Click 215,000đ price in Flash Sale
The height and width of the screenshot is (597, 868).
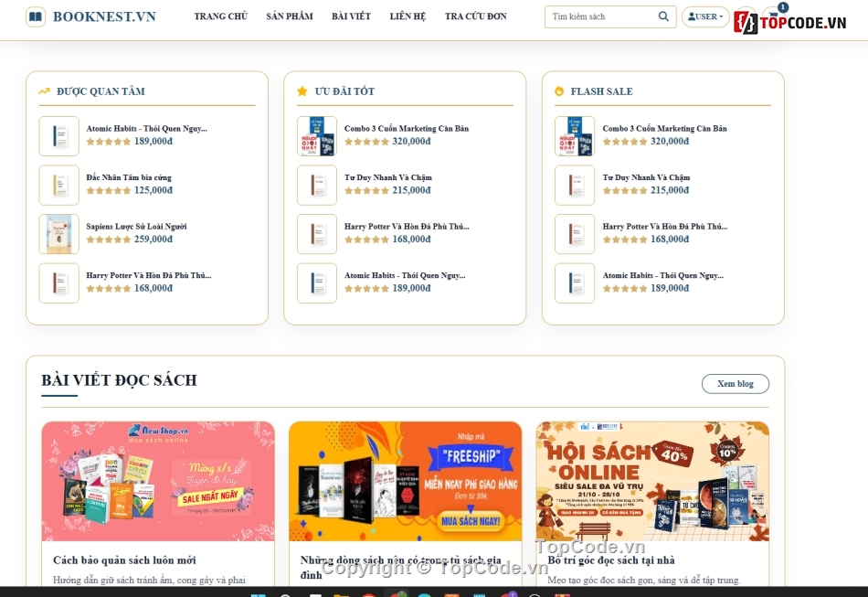click(x=670, y=190)
